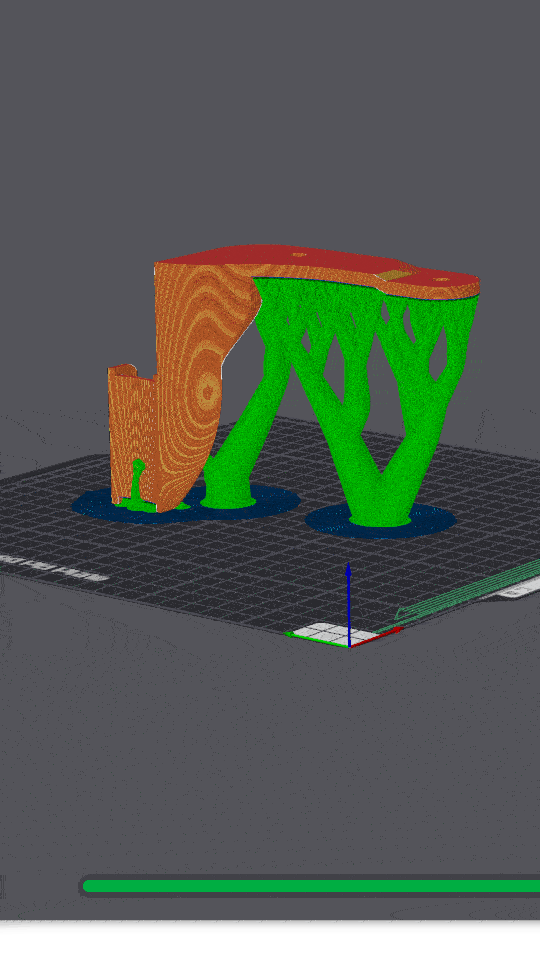Click the center of the concentric rings on the wall
540x960 pixels.
point(208,389)
